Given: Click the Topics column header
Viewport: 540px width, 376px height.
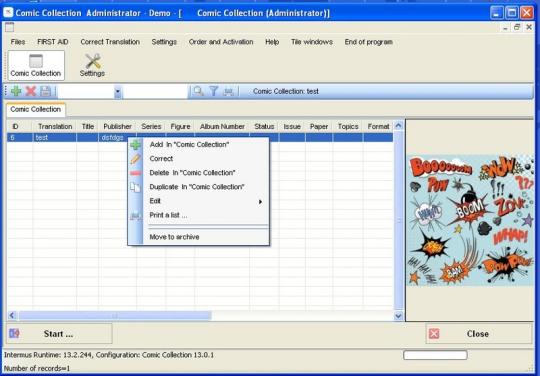Looking at the screenshot, I should [x=348, y=126].
